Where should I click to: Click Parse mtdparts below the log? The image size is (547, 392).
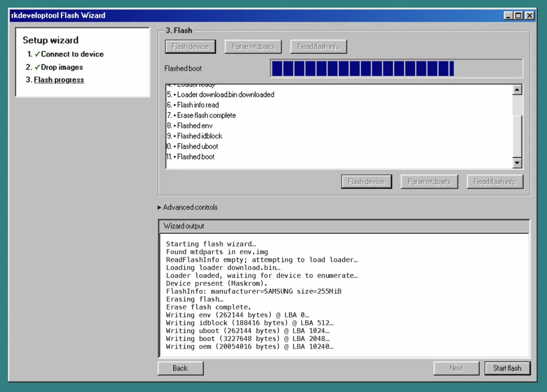click(x=429, y=181)
